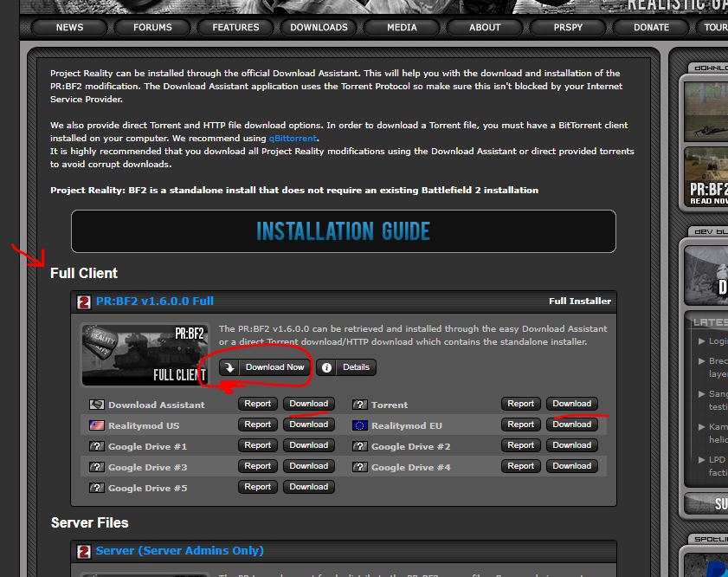This screenshot has height=577, width=728.
Task: Click the Google Drive #4 icon
Action: (360, 467)
